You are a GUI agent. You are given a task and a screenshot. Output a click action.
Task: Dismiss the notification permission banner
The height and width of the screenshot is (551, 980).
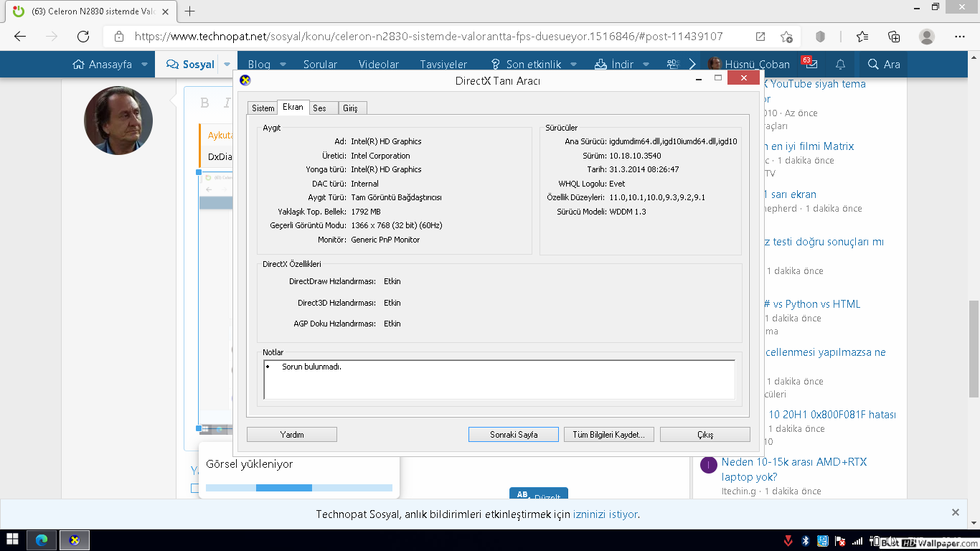click(955, 512)
